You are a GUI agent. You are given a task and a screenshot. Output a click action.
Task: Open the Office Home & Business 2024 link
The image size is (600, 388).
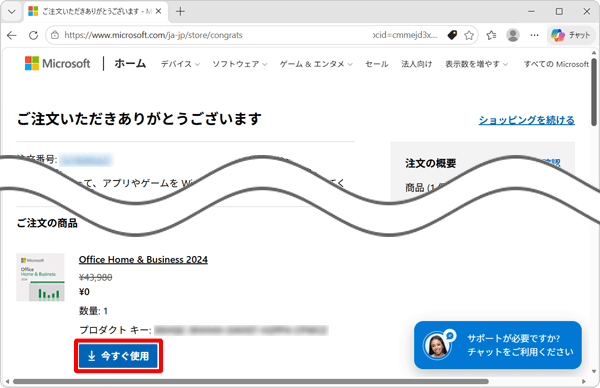(143, 259)
